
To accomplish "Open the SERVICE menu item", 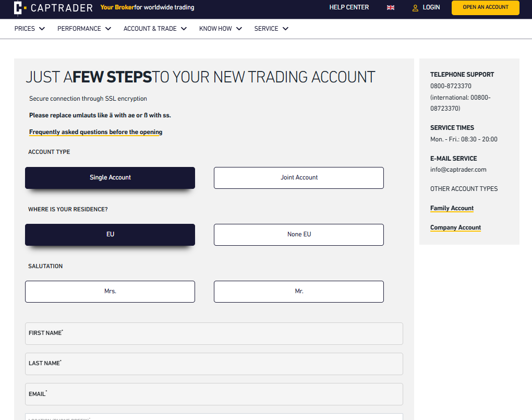I will point(267,29).
